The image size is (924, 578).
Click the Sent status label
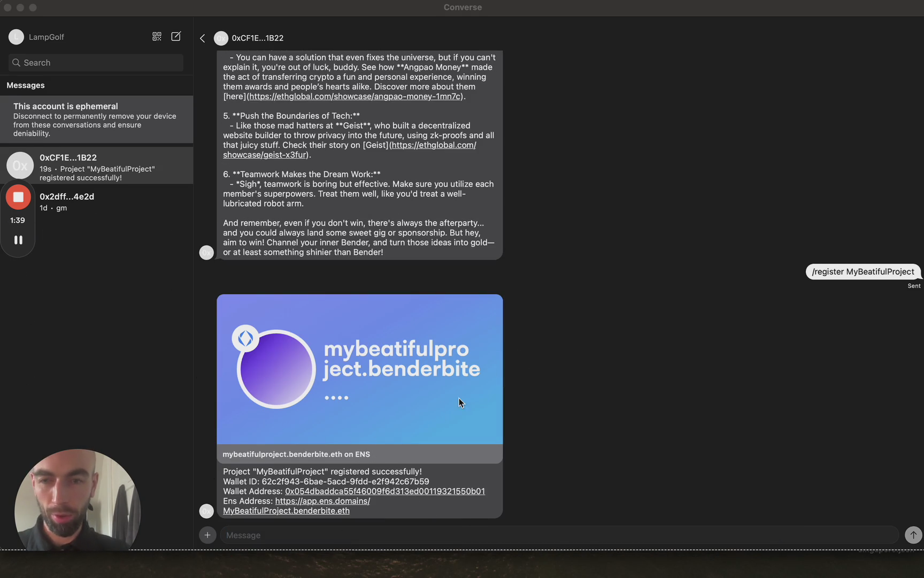(x=914, y=286)
